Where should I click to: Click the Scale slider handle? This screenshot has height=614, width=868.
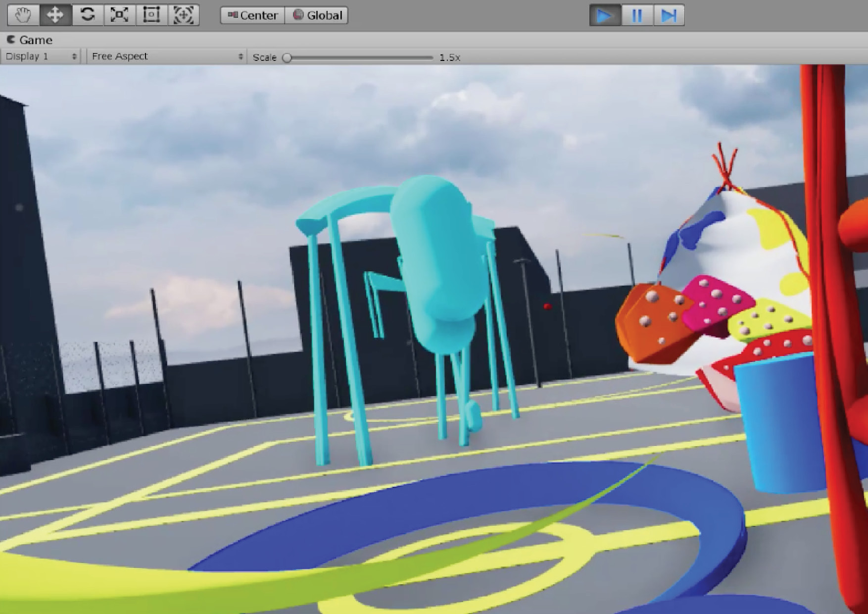(x=286, y=57)
